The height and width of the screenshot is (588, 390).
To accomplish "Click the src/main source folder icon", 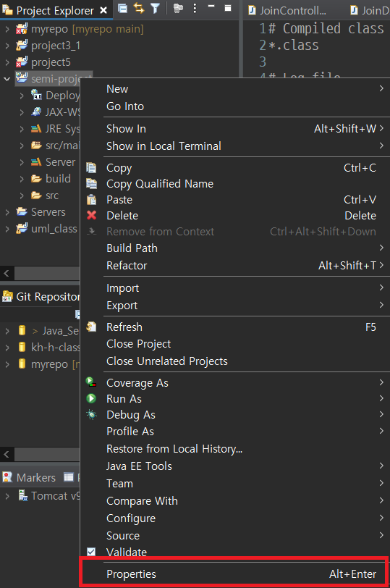I will [36, 145].
